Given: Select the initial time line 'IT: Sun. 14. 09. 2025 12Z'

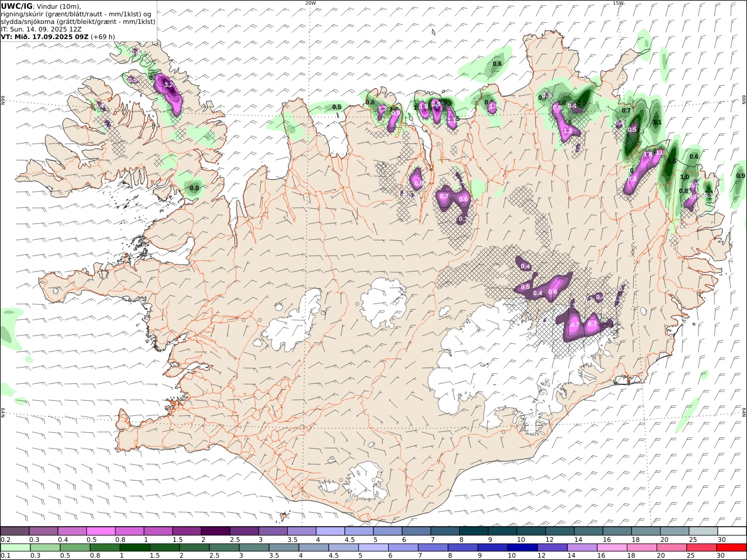Looking at the screenshot, I should 40,29.
